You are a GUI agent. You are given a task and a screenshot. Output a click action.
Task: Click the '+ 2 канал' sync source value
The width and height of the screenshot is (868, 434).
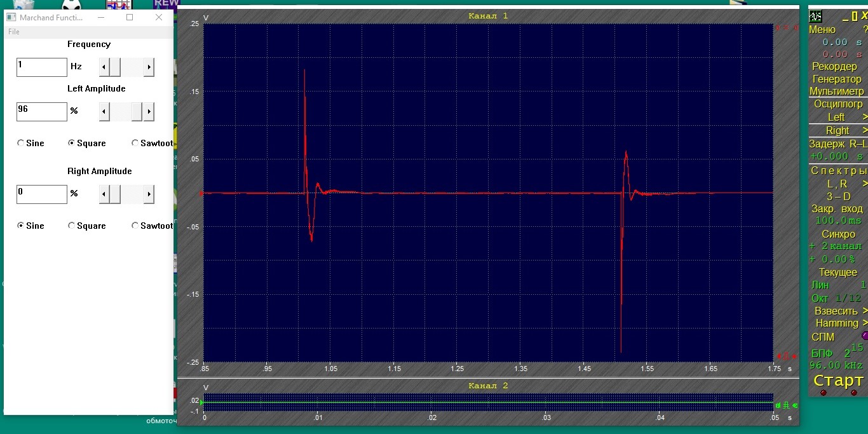[835, 246]
